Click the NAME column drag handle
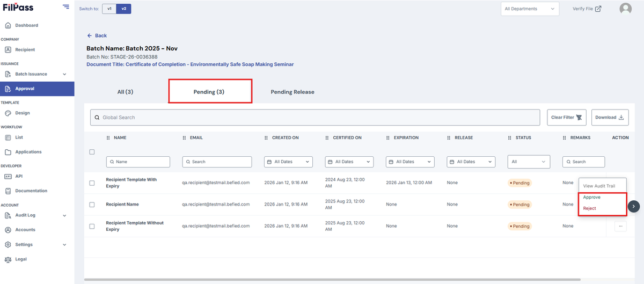The height and width of the screenshot is (284, 644). click(x=108, y=138)
